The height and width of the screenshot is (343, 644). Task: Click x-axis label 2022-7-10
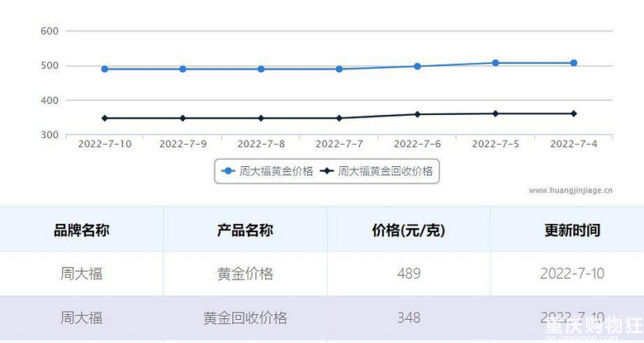[105, 144]
